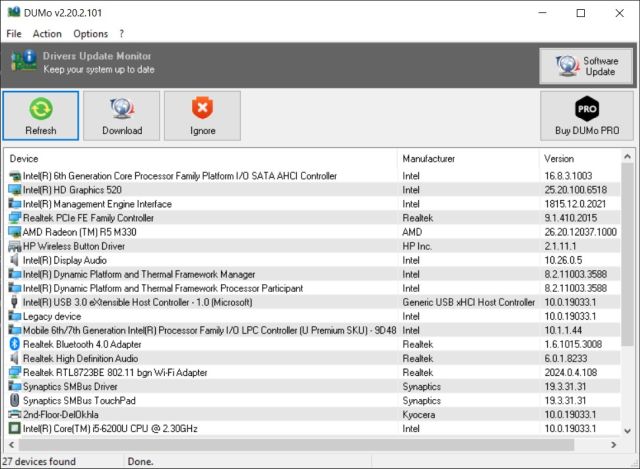640x469 pixels.
Task: Click the '27 devices found' status text
Action: [x=39, y=462]
